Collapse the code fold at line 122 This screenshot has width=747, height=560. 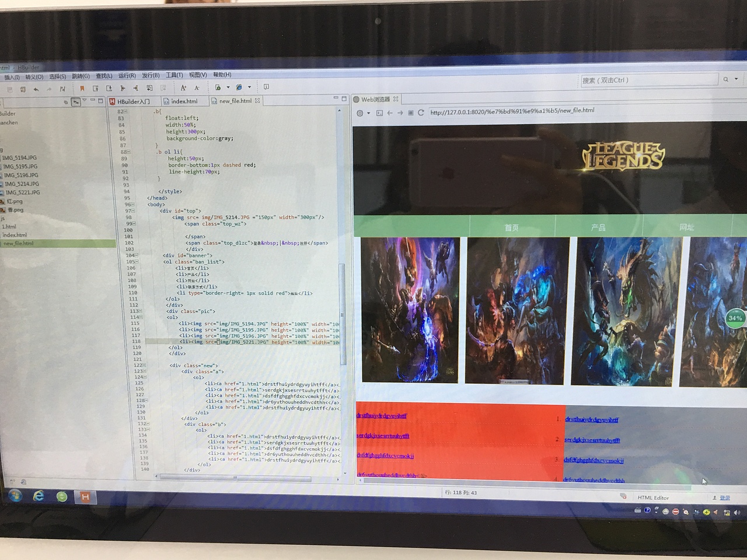tap(142, 365)
